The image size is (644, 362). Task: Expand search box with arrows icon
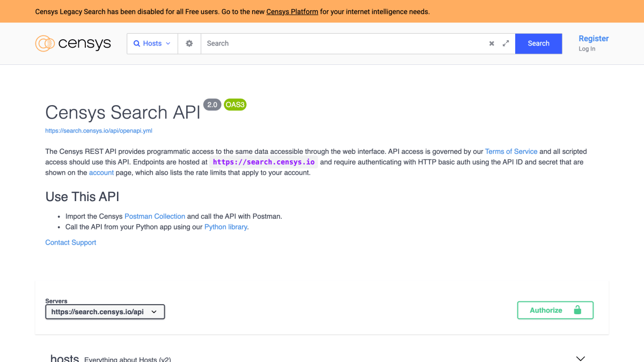pos(506,43)
